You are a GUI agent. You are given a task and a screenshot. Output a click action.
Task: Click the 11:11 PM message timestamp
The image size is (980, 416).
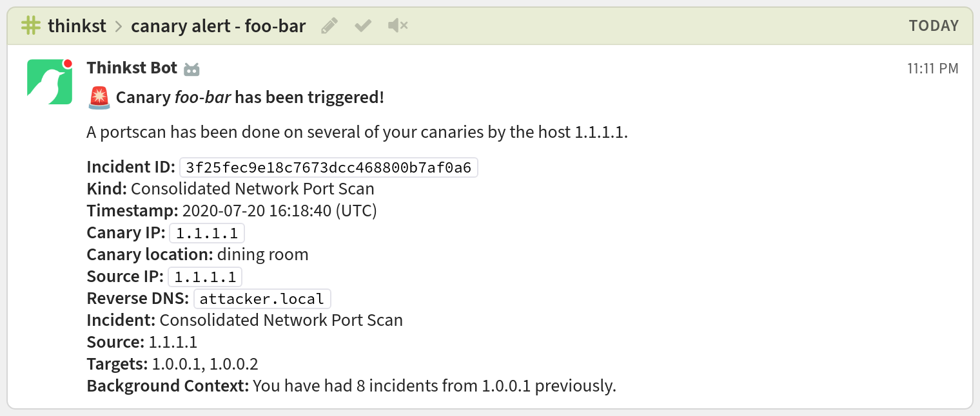[x=932, y=68]
